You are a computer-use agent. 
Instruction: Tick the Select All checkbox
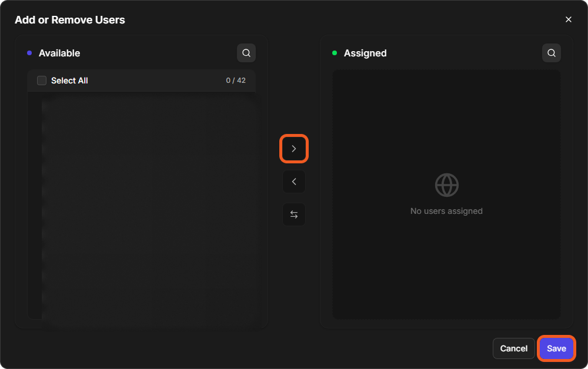(42, 80)
